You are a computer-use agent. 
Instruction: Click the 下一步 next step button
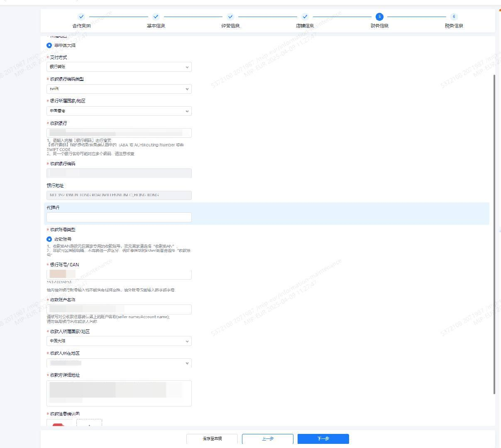click(323, 439)
